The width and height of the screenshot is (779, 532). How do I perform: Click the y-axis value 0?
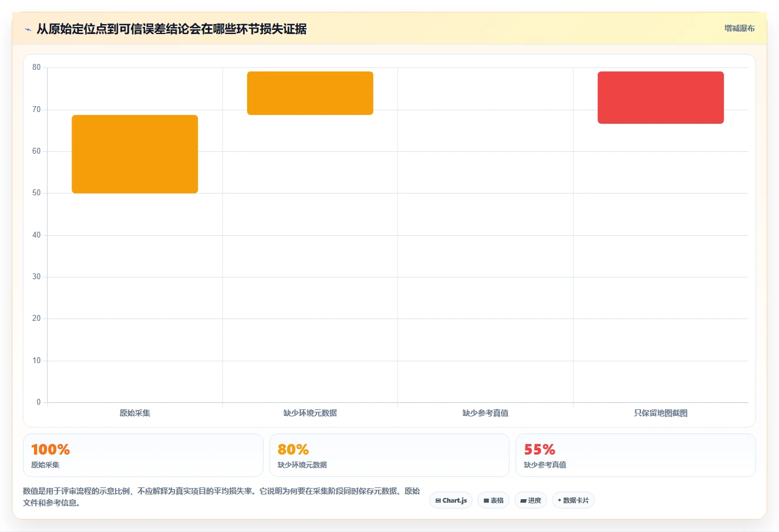(39, 402)
